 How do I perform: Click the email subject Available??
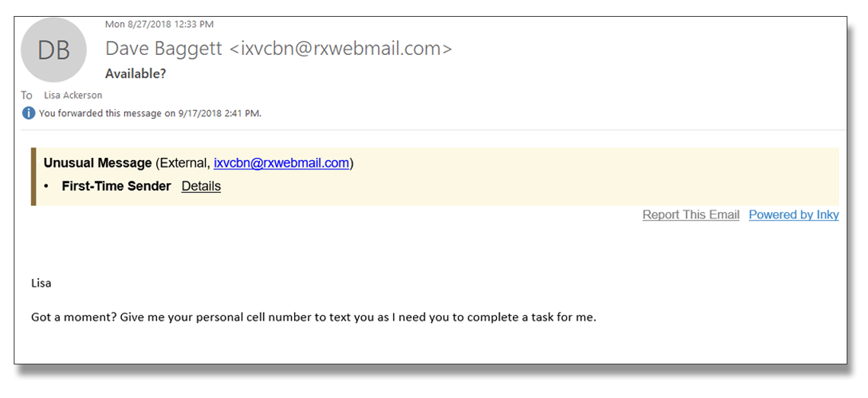tap(136, 74)
